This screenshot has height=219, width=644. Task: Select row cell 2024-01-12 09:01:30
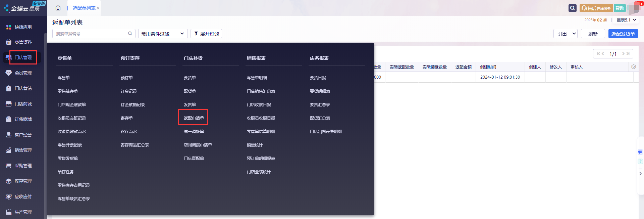[x=500, y=77]
